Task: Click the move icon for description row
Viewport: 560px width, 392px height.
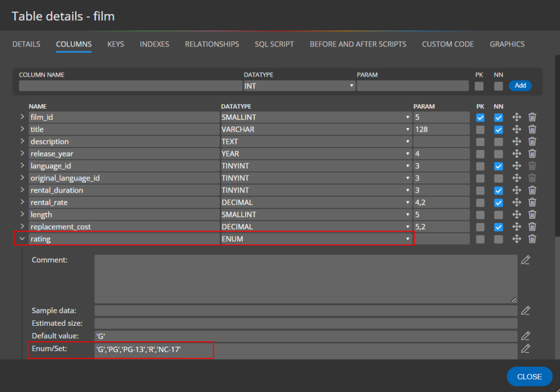Action: (516, 142)
